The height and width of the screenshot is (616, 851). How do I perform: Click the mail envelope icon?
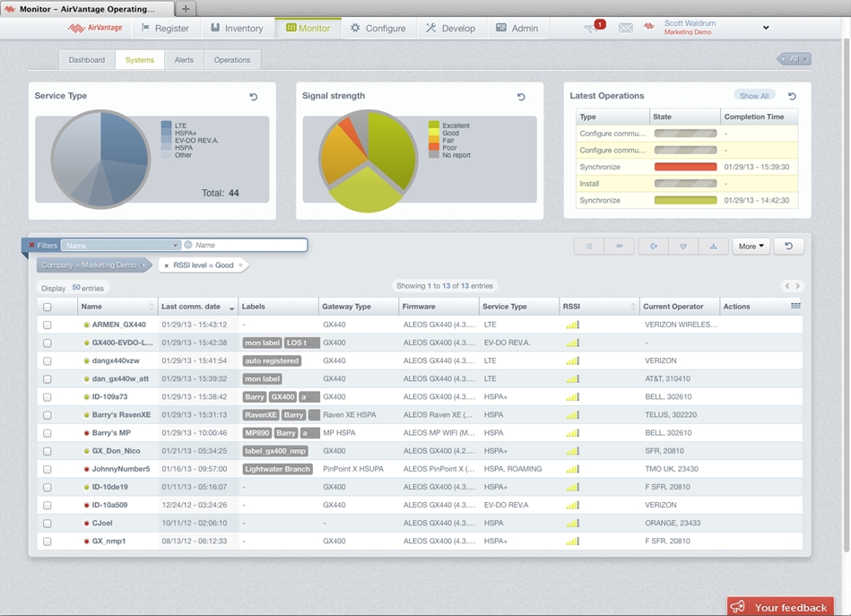point(625,28)
